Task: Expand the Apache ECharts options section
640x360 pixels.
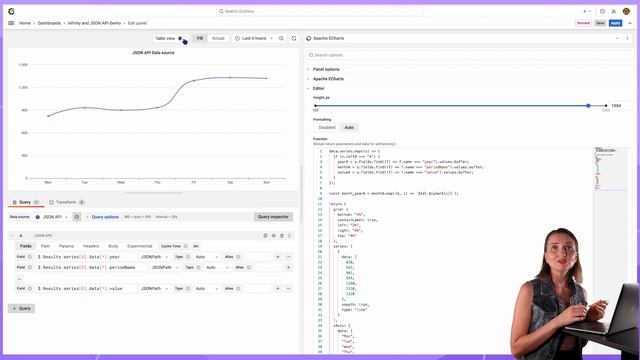Action: click(x=328, y=79)
